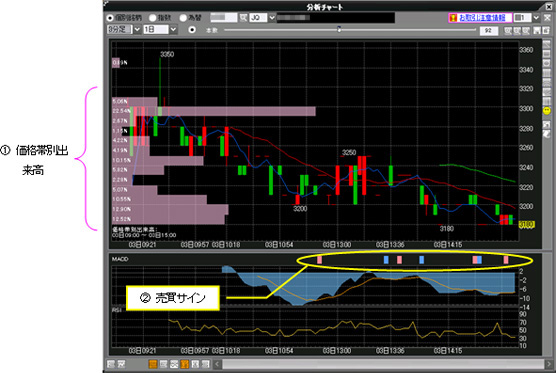Click the 本数 bar count slider handle

pos(339,29)
